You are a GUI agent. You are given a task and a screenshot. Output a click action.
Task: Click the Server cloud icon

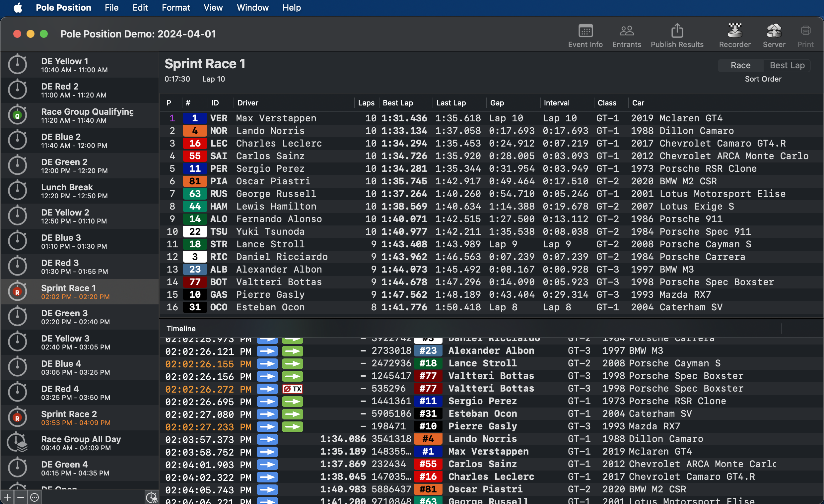pos(774,31)
